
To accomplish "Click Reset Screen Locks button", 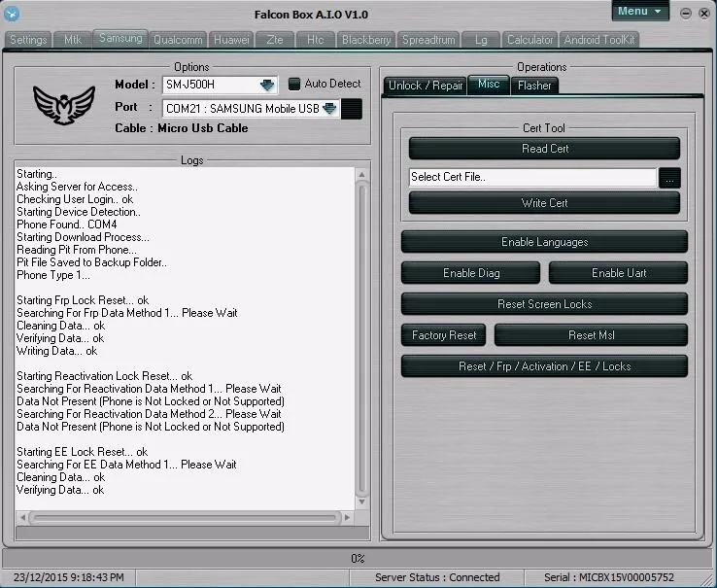I will pos(545,304).
